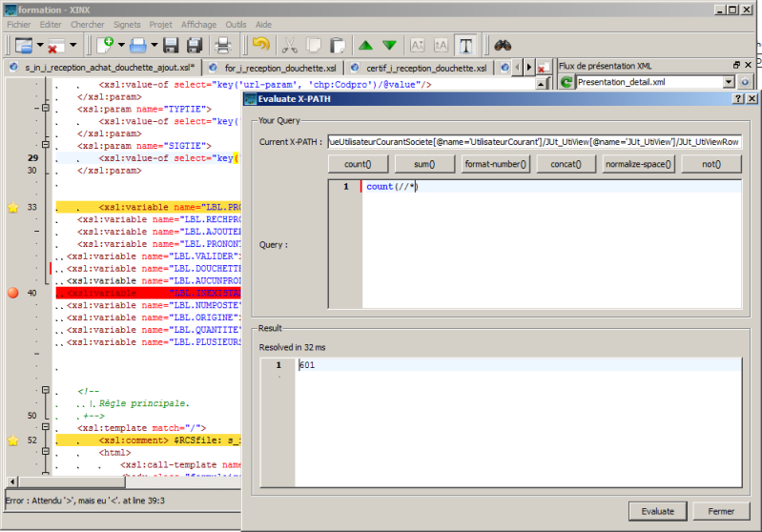Switch to s_in_j_reception_achat_douchette_ajout.xsl tab
This screenshot has width=762, height=532.
click(103, 68)
